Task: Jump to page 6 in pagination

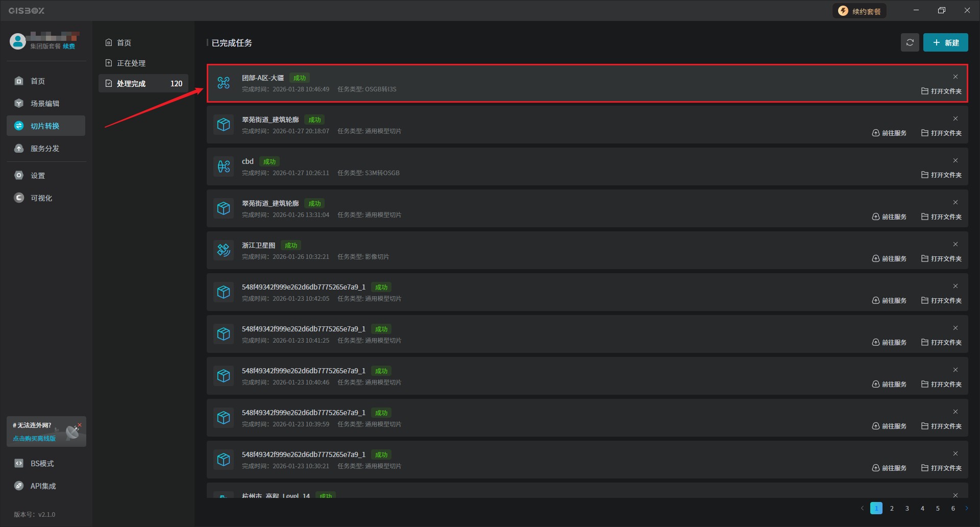Action: point(953,509)
